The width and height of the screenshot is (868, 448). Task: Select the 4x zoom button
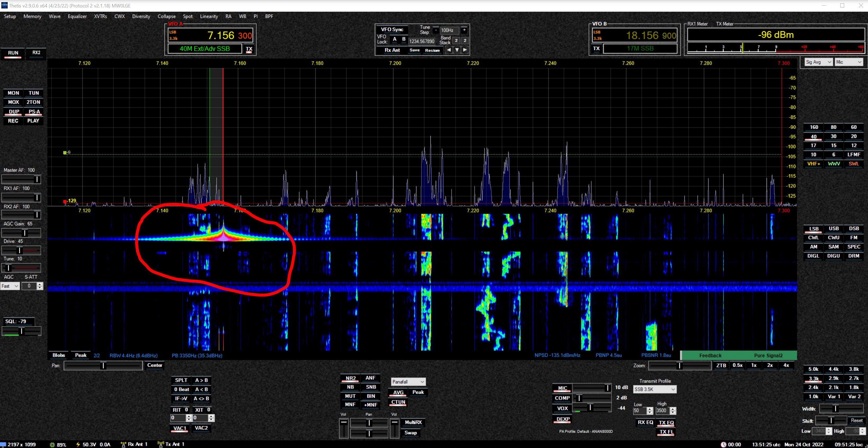(786, 365)
